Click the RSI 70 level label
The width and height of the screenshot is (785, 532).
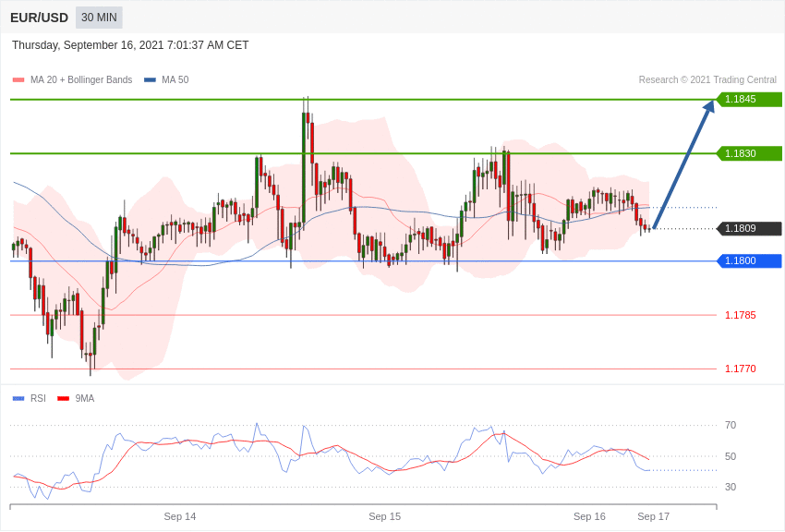731,426
